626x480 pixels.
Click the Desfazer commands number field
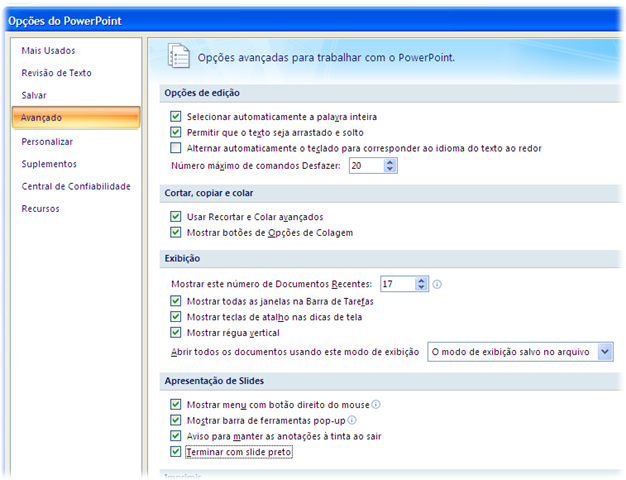[x=366, y=166]
